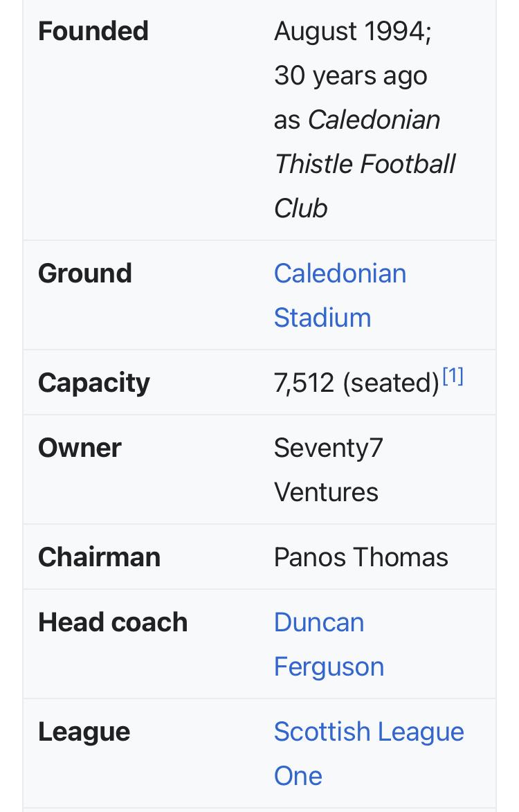Image resolution: width=519 pixels, height=812 pixels.
Task: Click the italic 'Thistle Football' text
Action: pos(365,164)
